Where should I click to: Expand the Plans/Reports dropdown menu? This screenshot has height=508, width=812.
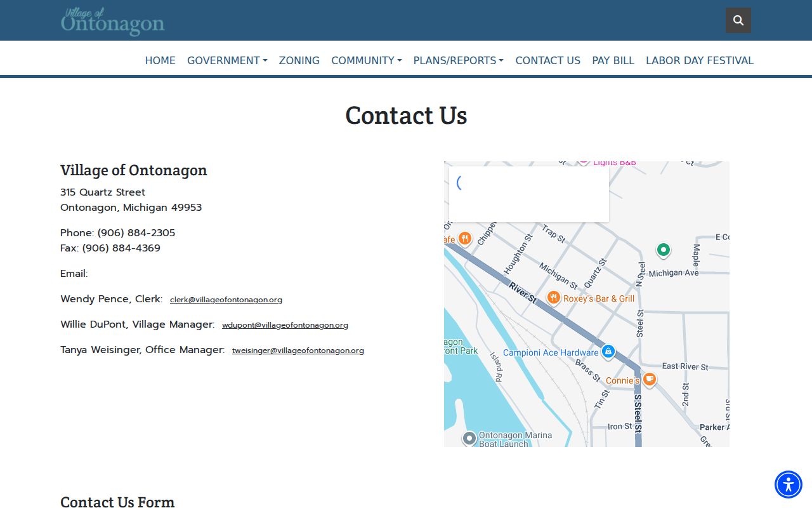point(459,60)
